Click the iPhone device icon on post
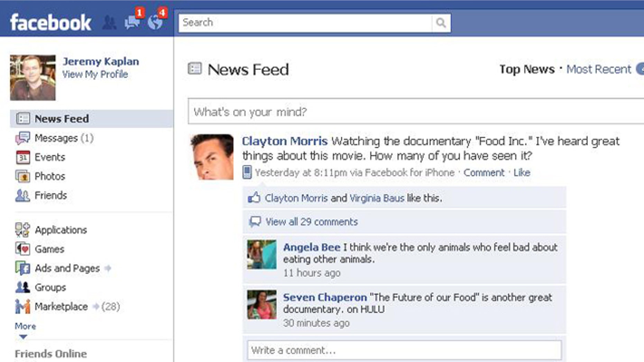The height and width of the screenshot is (362, 644). coord(247,172)
